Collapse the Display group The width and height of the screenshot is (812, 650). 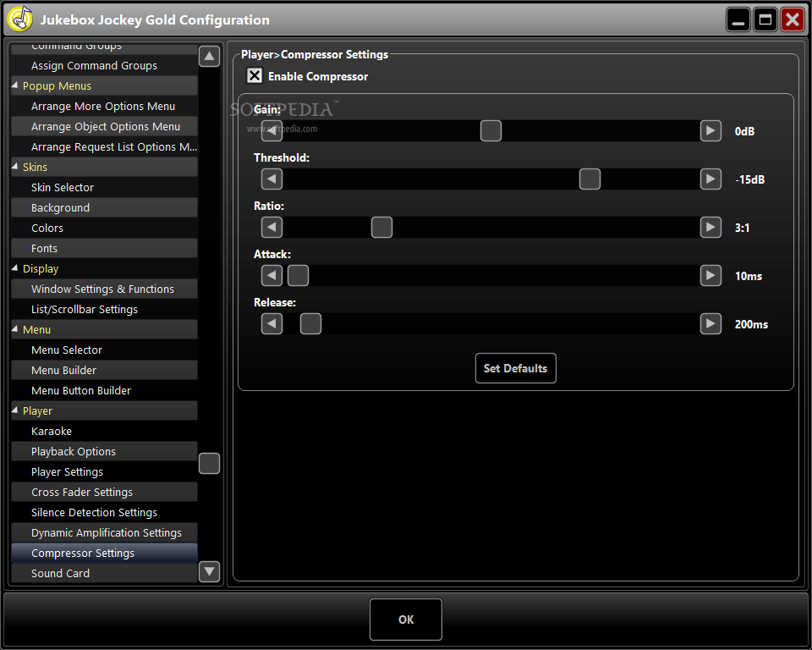(x=15, y=268)
